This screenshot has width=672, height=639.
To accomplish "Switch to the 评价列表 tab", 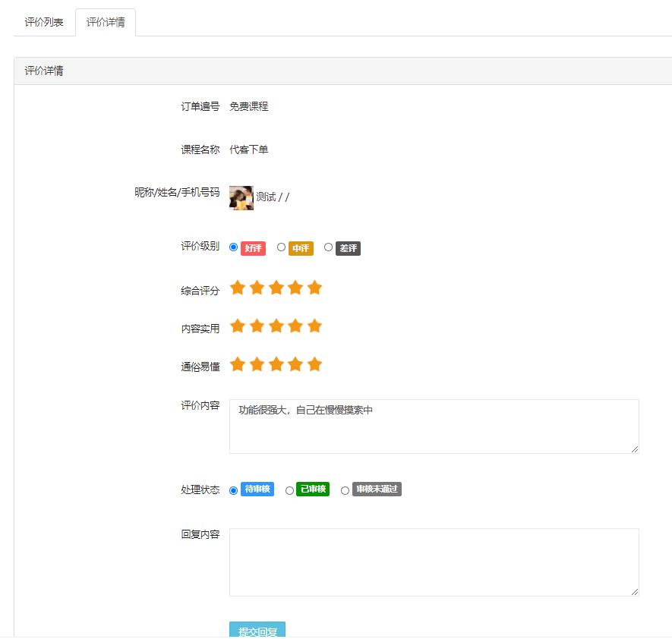I will point(44,22).
